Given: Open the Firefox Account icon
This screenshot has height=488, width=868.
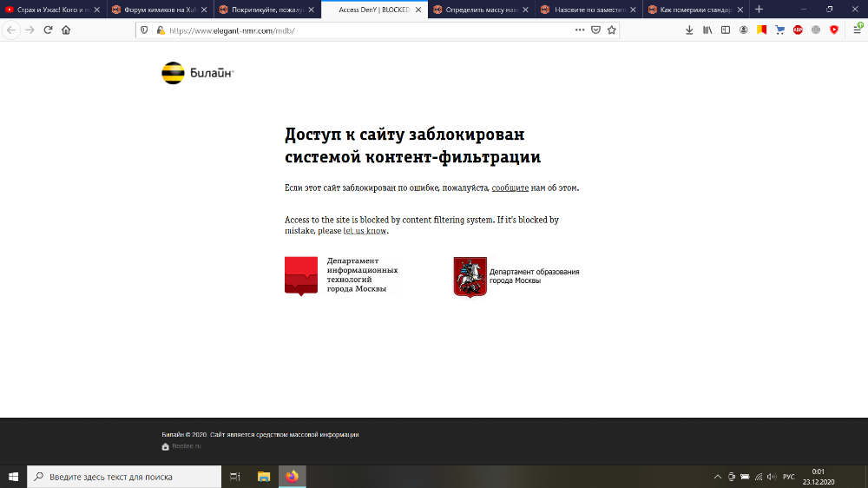Looking at the screenshot, I should [744, 30].
